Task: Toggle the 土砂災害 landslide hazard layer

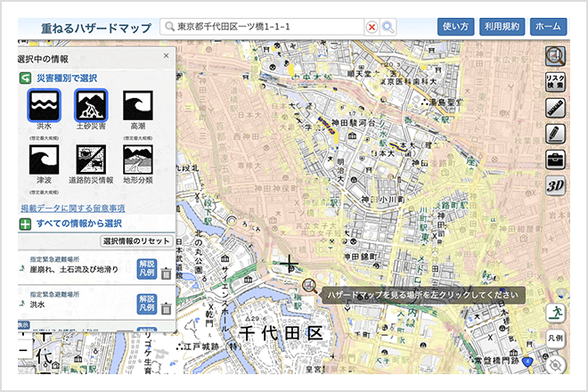Action: [91, 106]
